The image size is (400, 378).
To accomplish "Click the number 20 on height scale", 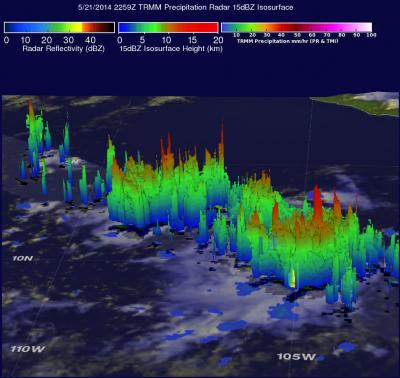I will (x=218, y=40).
